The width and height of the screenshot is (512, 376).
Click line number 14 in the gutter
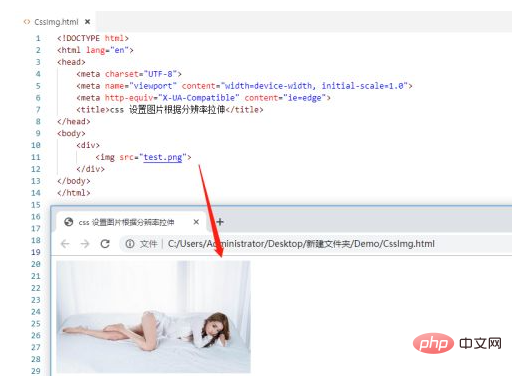36,193
